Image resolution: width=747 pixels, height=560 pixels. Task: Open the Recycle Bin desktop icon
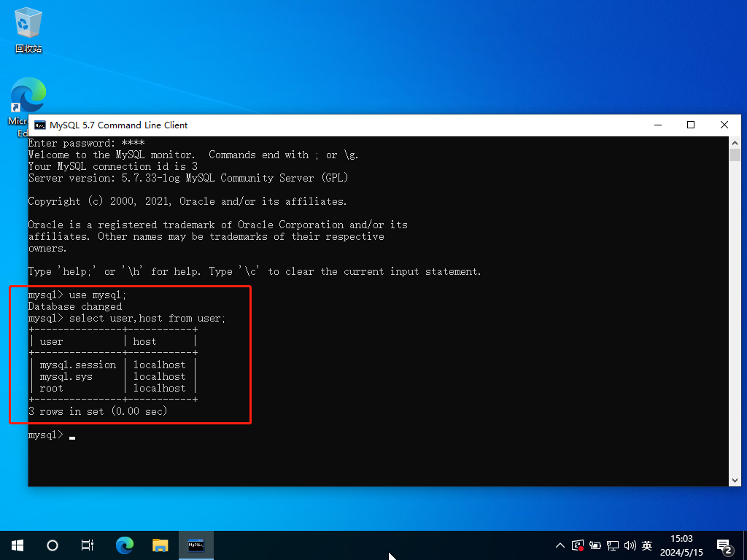pos(28,29)
